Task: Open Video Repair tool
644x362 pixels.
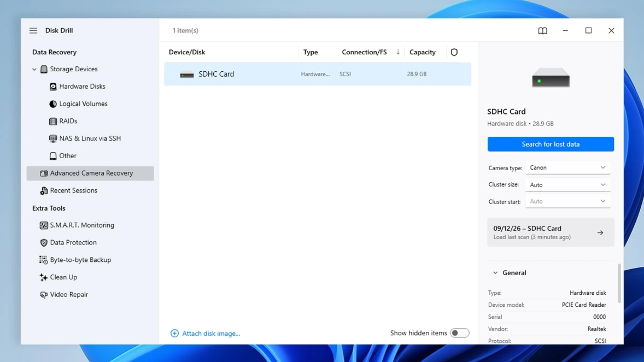Action: pos(69,294)
